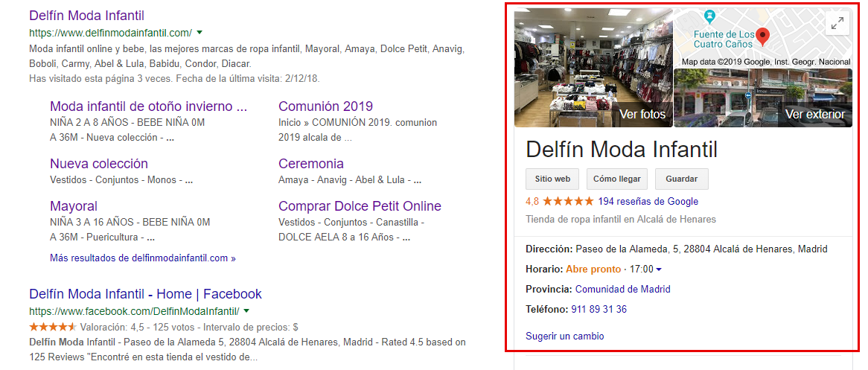Expand opening hours next to 17:00
This screenshot has width=868, height=370.
tap(659, 269)
